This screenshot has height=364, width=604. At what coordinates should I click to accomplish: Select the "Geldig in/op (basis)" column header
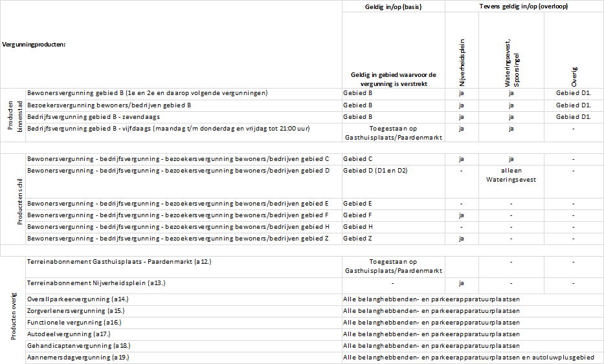(x=394, y=6)
